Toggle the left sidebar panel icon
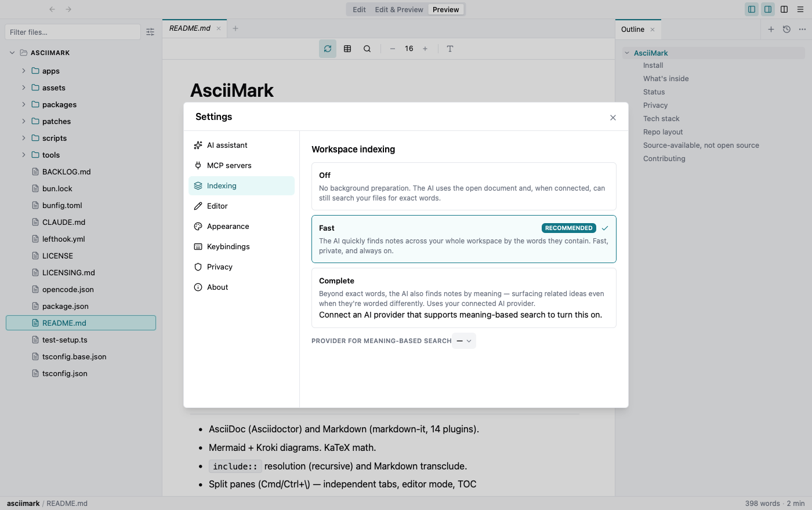The height and width of the screenshot is (510, 812). [752, 9]
